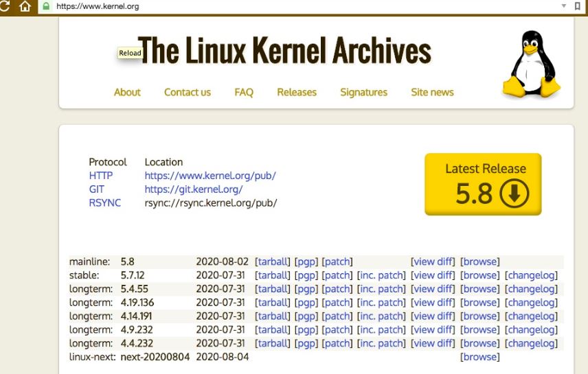Open changelog for longterm 5.4.55
The height and width of the screenshot is (374, 588).
point(532,289)
